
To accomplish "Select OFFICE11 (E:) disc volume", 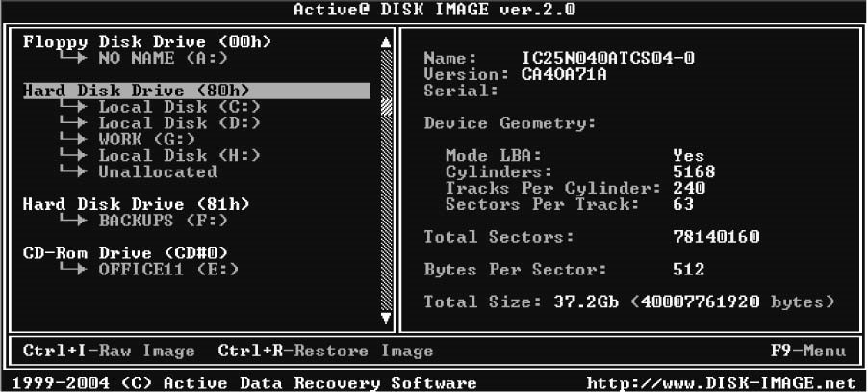I will pos(168,270).
